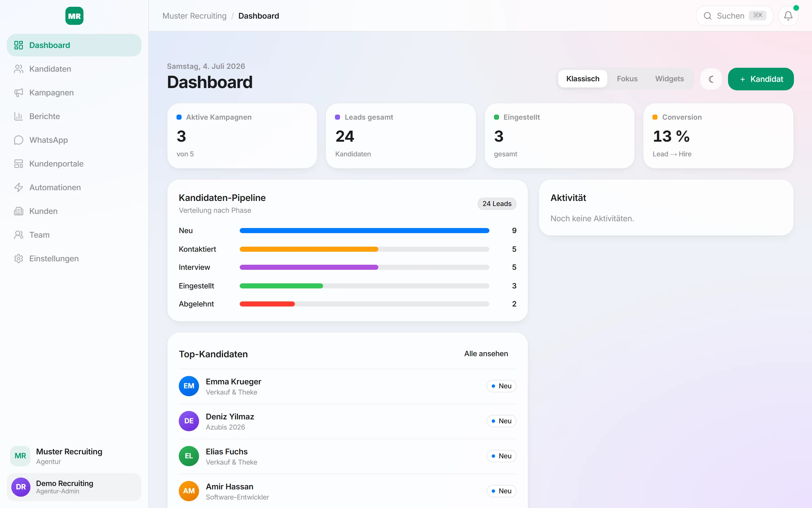Click the AM avatar of Amir Hassan
812x508 pixels.
click(x=189, y=491)
